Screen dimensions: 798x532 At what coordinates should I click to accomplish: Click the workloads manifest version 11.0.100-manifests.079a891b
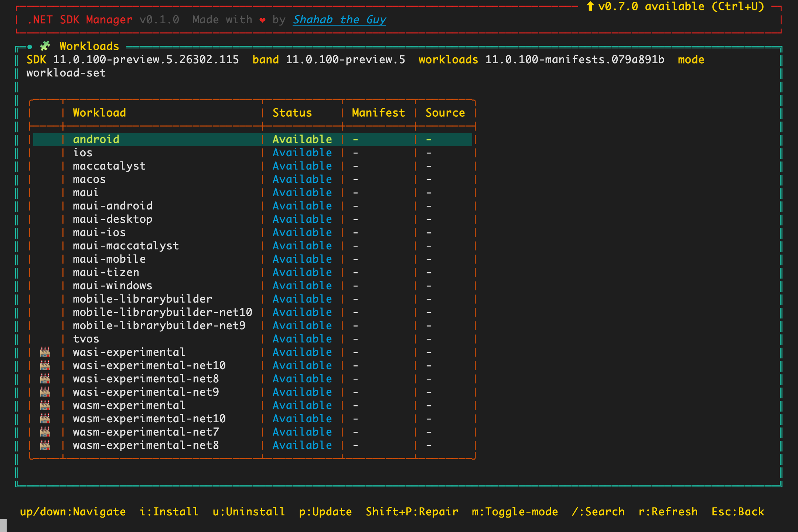[575, 59]
